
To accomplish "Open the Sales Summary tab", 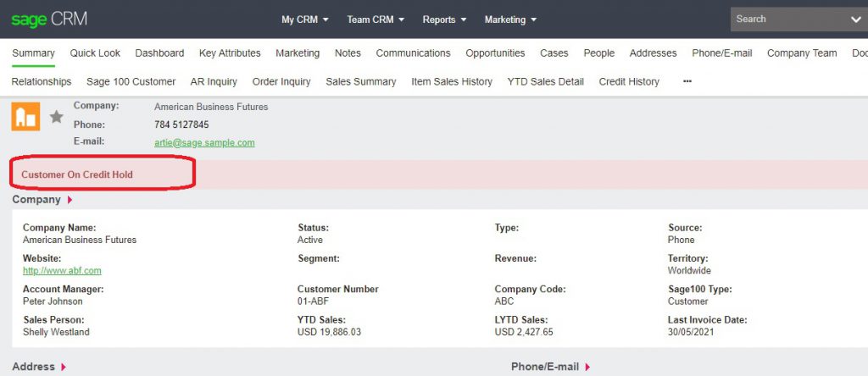I will pyautogui.click(x=361, y=81).
